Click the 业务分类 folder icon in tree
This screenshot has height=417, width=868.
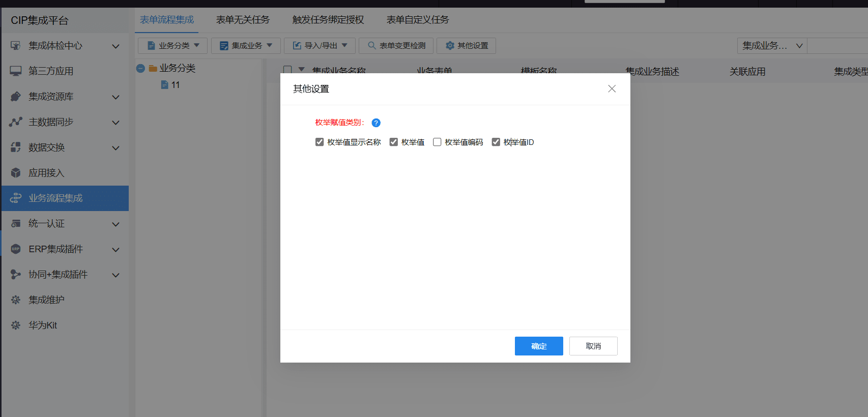point(153,69)
